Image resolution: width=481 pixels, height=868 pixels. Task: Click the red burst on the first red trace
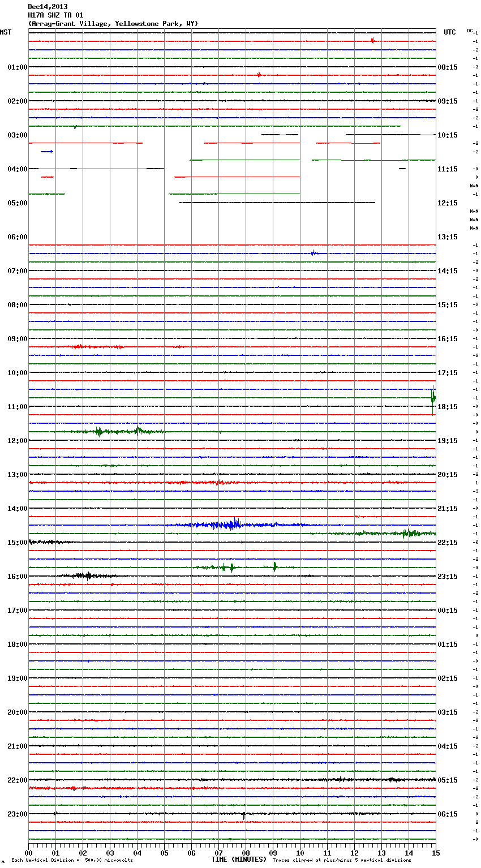point(372,41)
